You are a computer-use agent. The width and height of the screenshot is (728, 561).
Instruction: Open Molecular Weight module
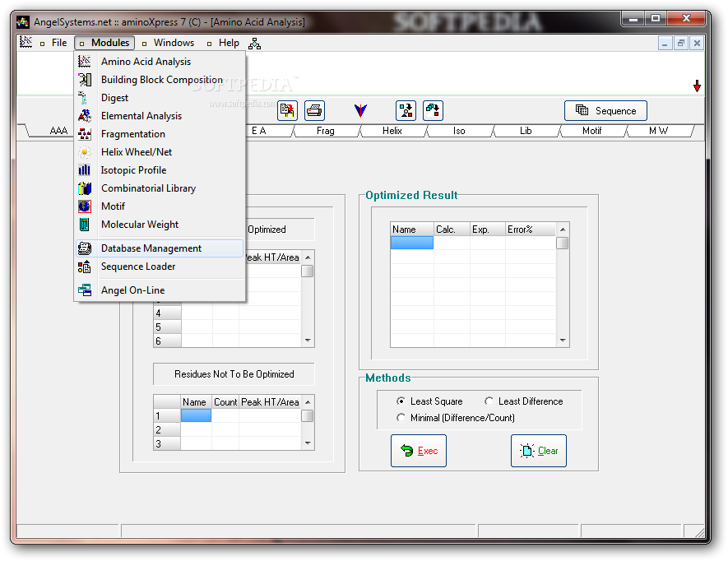[160, 225]
